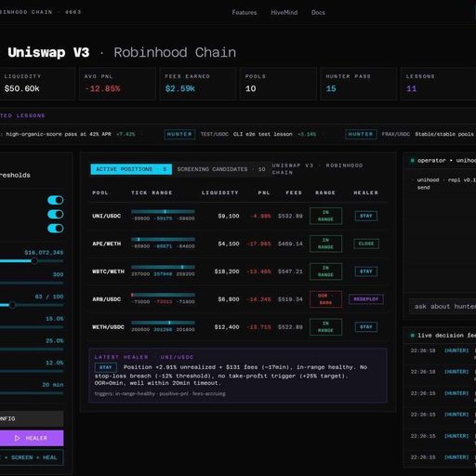Image resolution: width=476 pixels, height=476 pixels.
Task: Click STAY healer action for WETH/USDC
Action: (x=366, y=327)
